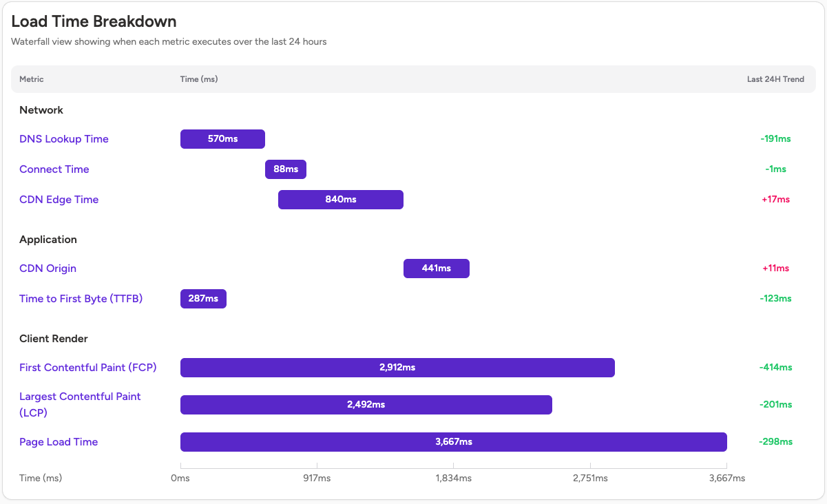Click the 2,492ms LCP bar
The width and height of the screenshot is (827, 504).
(x=366, y=405)
